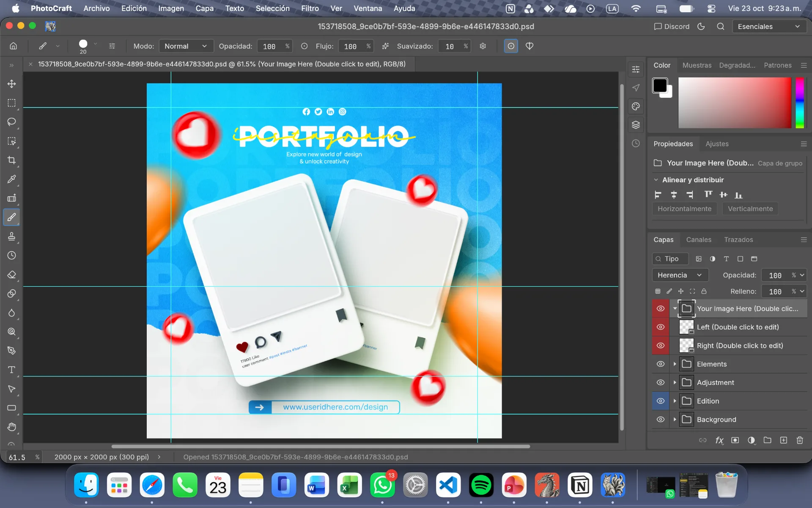Hide the Elements layer group
812x508 pixels.
(x=661, y=364)
